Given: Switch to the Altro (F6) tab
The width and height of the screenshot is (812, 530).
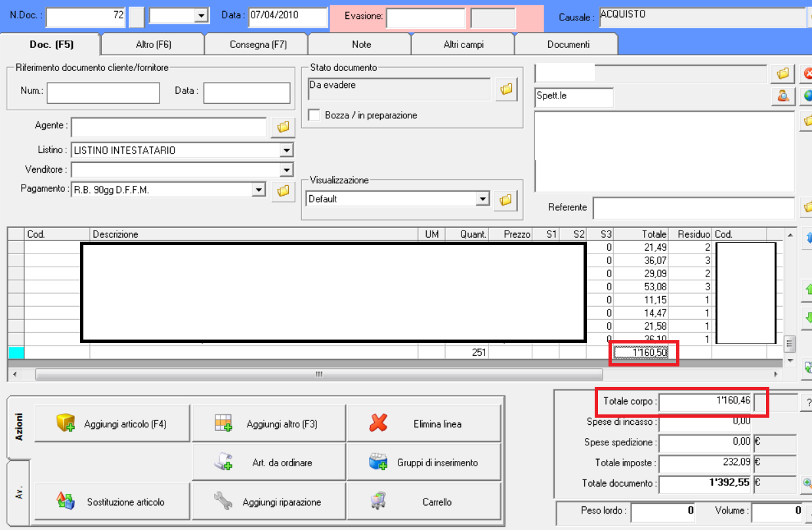Looking at the screenshot, I should [154, 45].
